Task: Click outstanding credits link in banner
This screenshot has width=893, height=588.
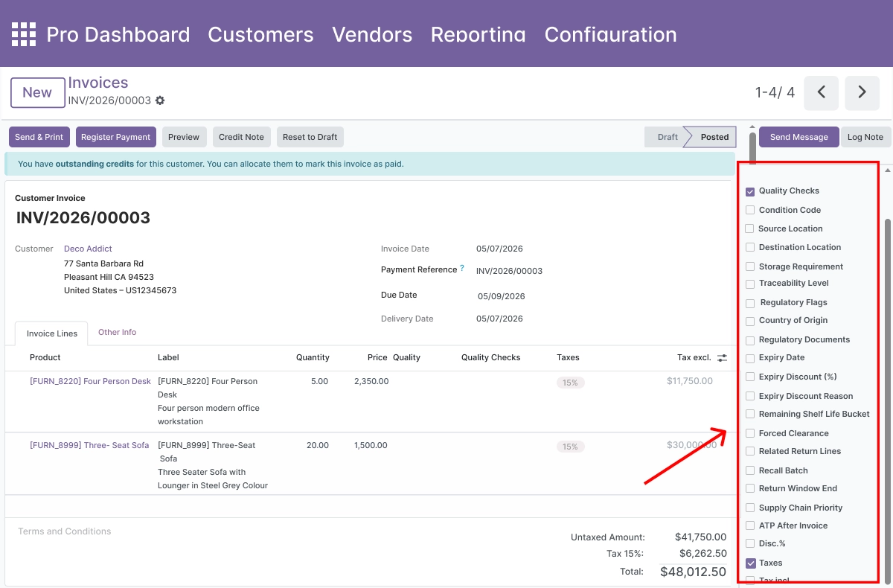Action: [95, 164]
